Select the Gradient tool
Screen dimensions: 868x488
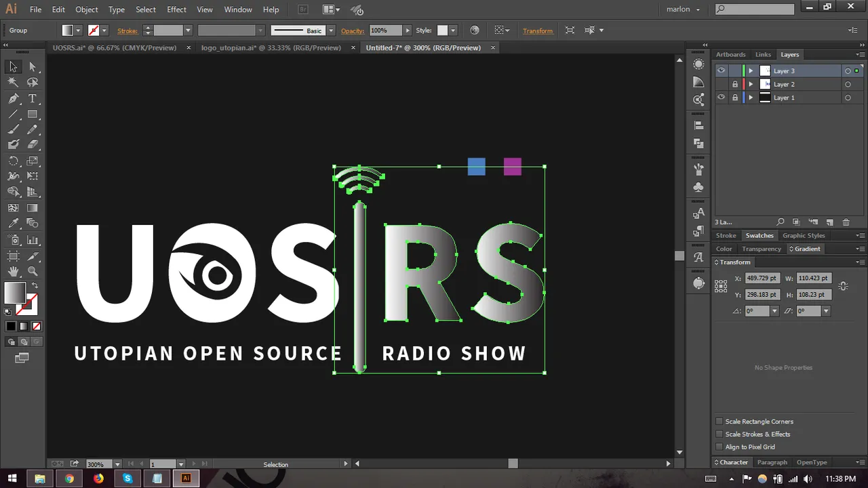tap(33, 208)
